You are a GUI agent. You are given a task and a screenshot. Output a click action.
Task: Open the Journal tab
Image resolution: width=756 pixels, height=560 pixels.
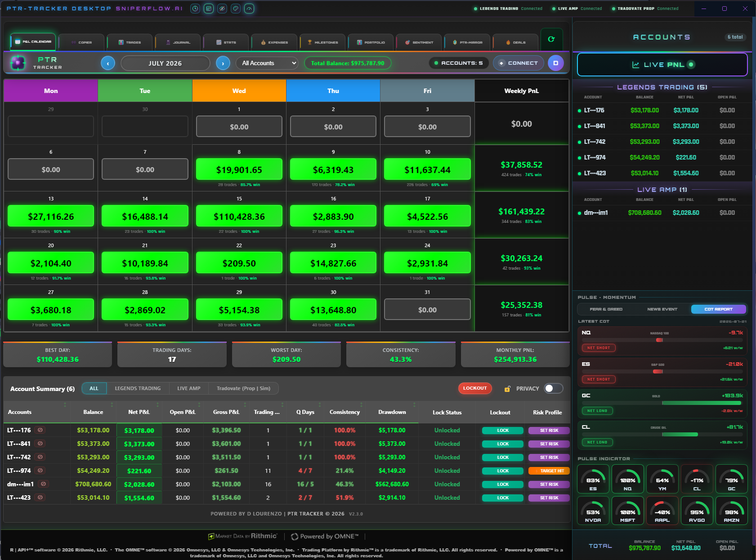[x=178, y=42]
